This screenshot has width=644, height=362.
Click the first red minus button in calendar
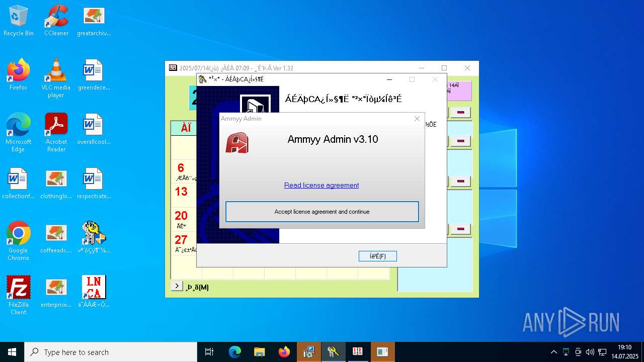tap(460, 112)
